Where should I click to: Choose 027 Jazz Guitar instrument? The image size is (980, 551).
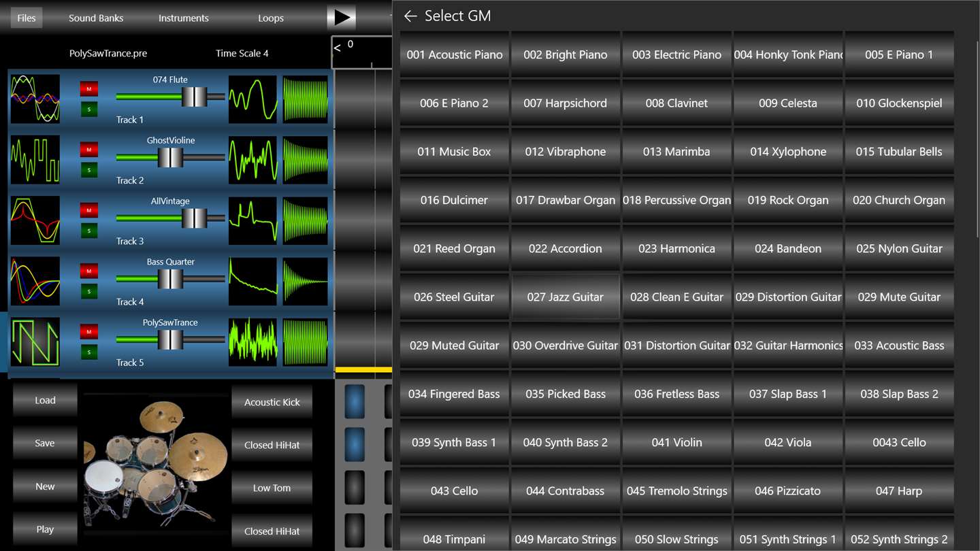(x=566, y=297)
